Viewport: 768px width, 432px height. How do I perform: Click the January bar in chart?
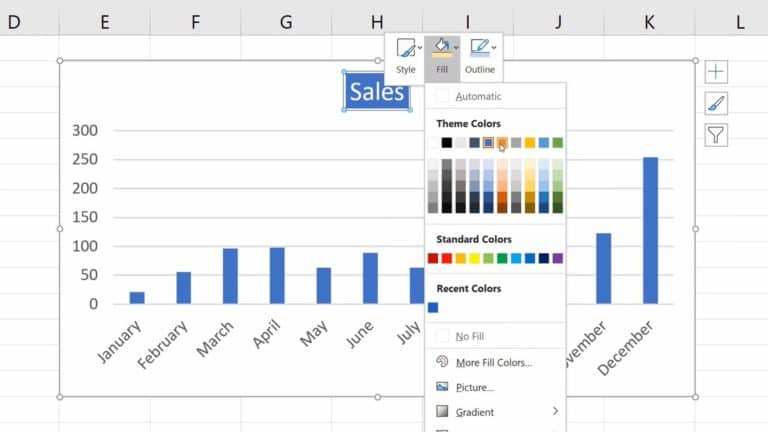tap(137, 298)
